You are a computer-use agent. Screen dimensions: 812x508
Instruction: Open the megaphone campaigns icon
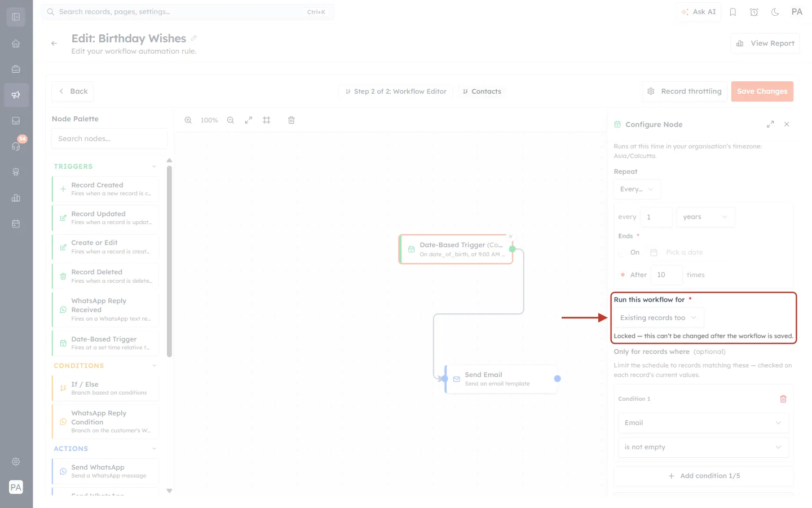(16, 95)
